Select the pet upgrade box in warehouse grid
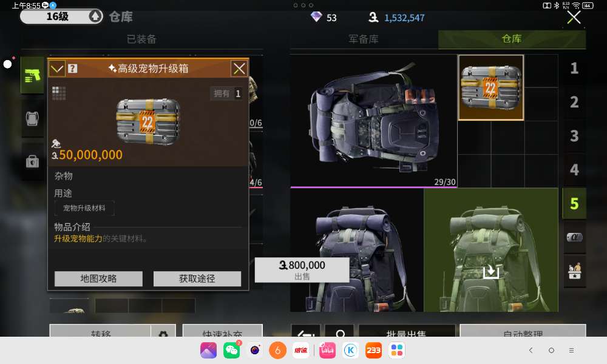 point(491,87)
